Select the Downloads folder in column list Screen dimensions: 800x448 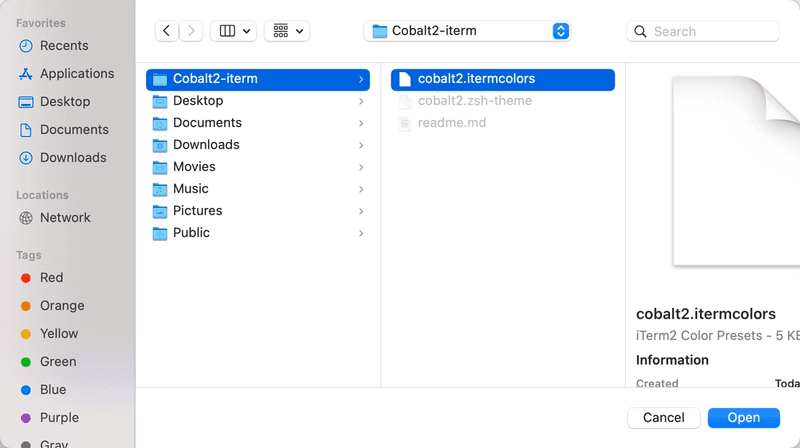(258, 145)
